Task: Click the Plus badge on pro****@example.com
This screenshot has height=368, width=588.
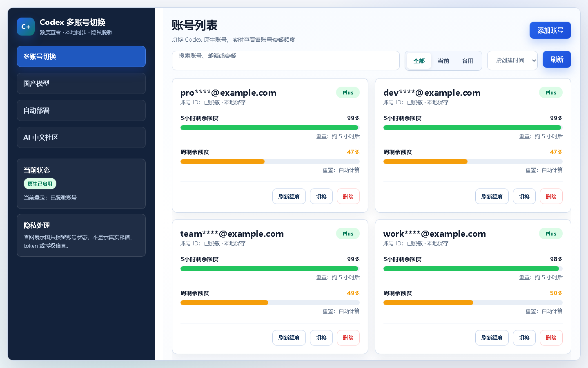Action: click(x=348, y=92)
